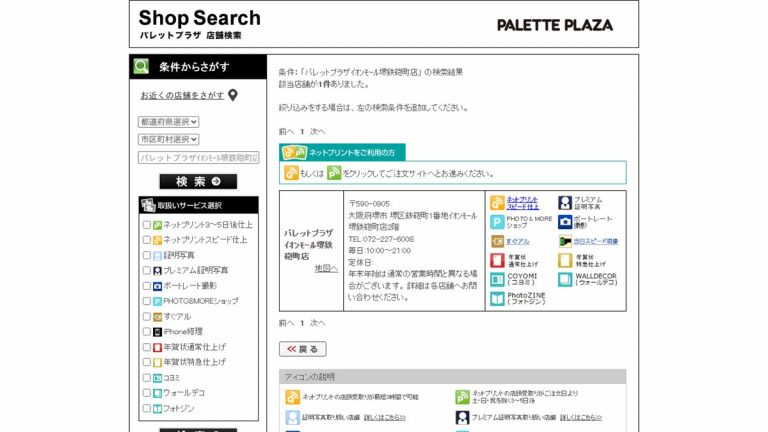768x432 pixels.
Task: Click the orange net print icon in icon legend
Action: pyautogui.click(x=292, y=397)
